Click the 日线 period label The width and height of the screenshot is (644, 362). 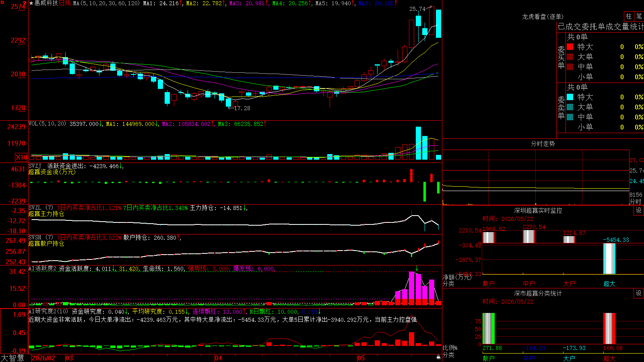tap(65, 3)
